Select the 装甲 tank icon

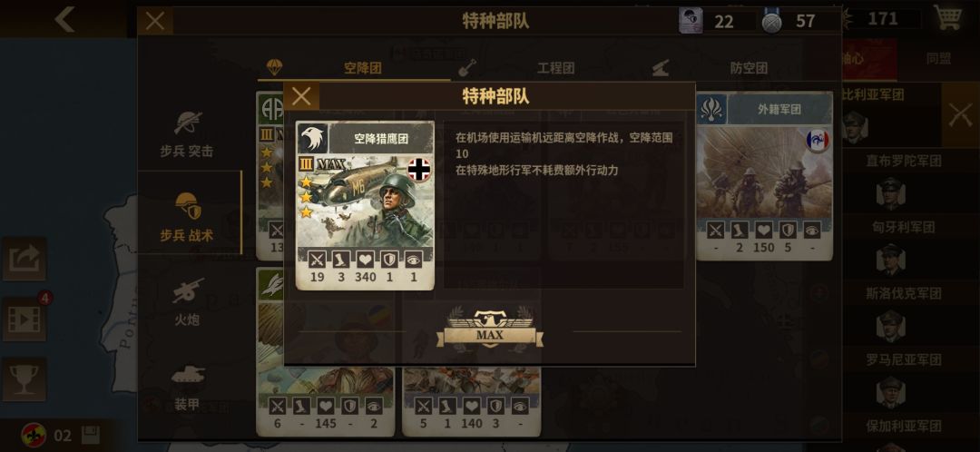(x=188, y=375)
